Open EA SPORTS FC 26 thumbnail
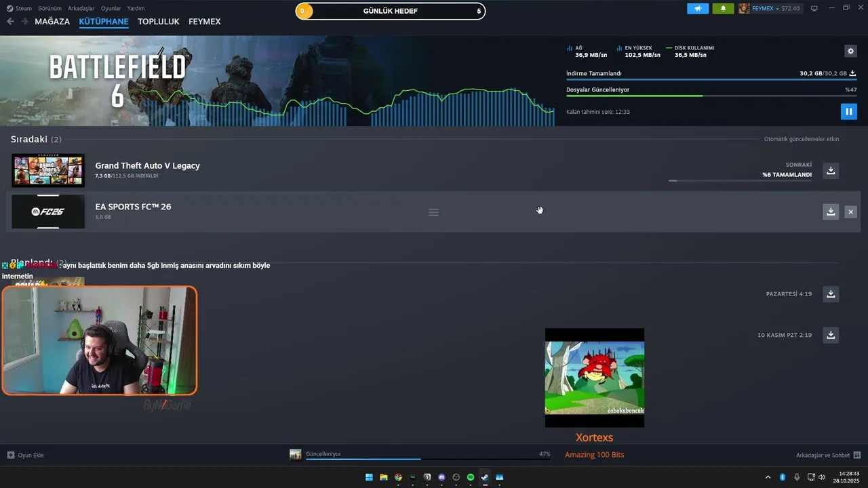 (x=48, y=211)
